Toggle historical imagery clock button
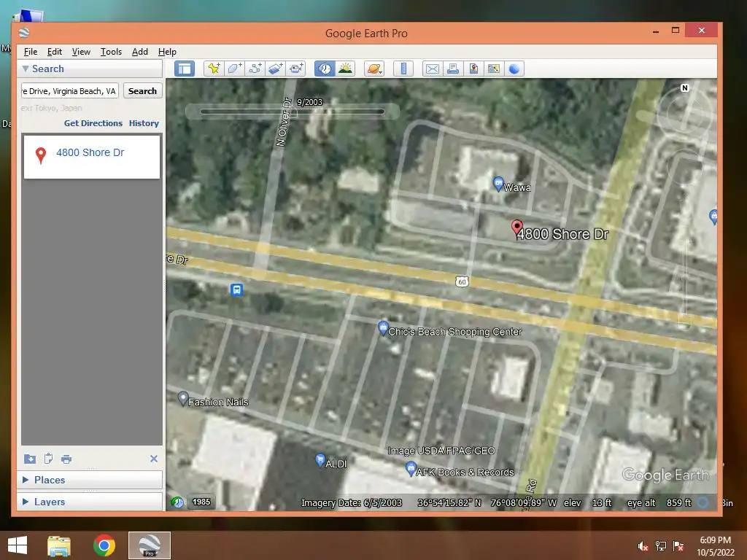The height and width of the screenshot is (560, 747). click(325, 69)
